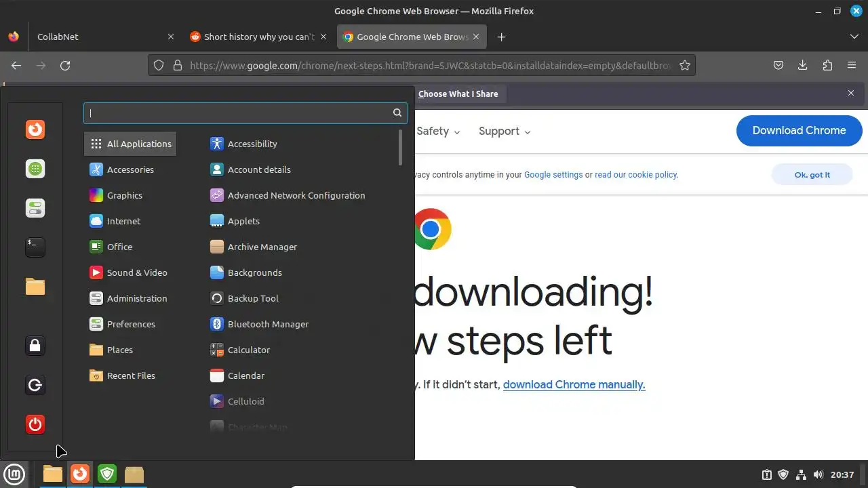Expand the Support dropdown on Chrome page
Screen dimensions: 868x488
pos(505,131)
